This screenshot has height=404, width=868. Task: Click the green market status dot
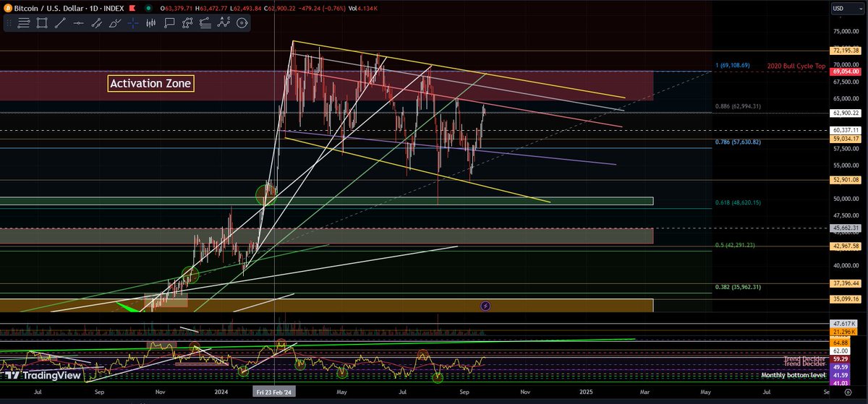148,9
